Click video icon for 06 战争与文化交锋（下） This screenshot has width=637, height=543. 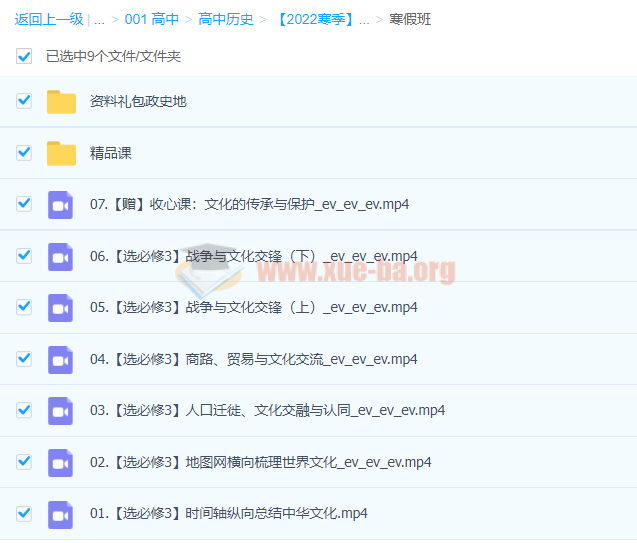click(x=61, y=256)
